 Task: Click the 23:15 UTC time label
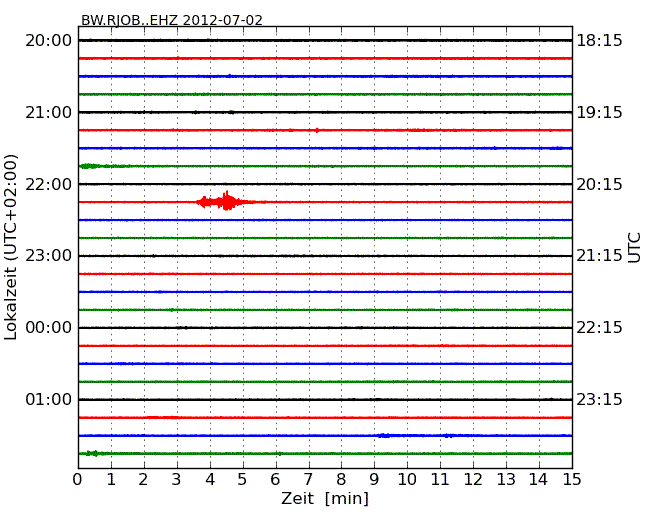[599, 399]
